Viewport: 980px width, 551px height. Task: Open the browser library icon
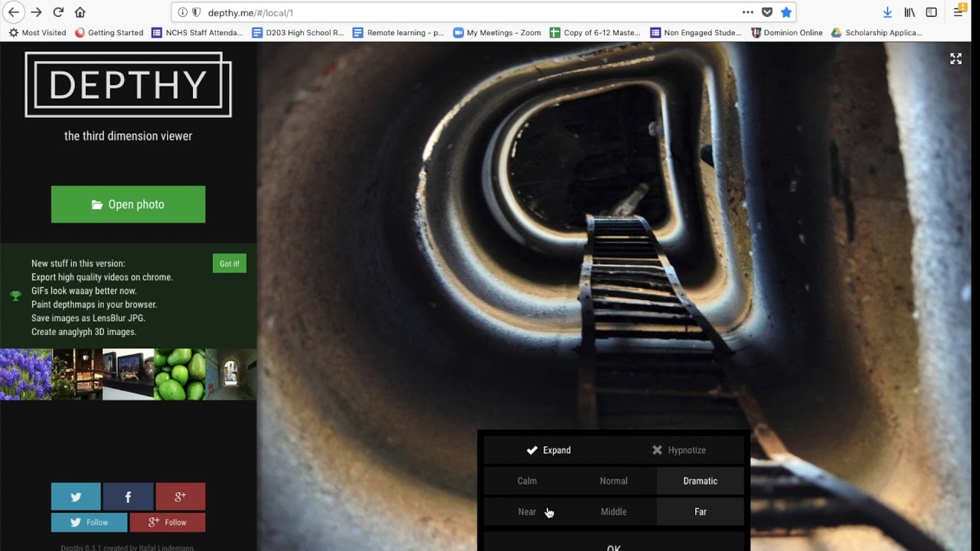coord(910,12)
